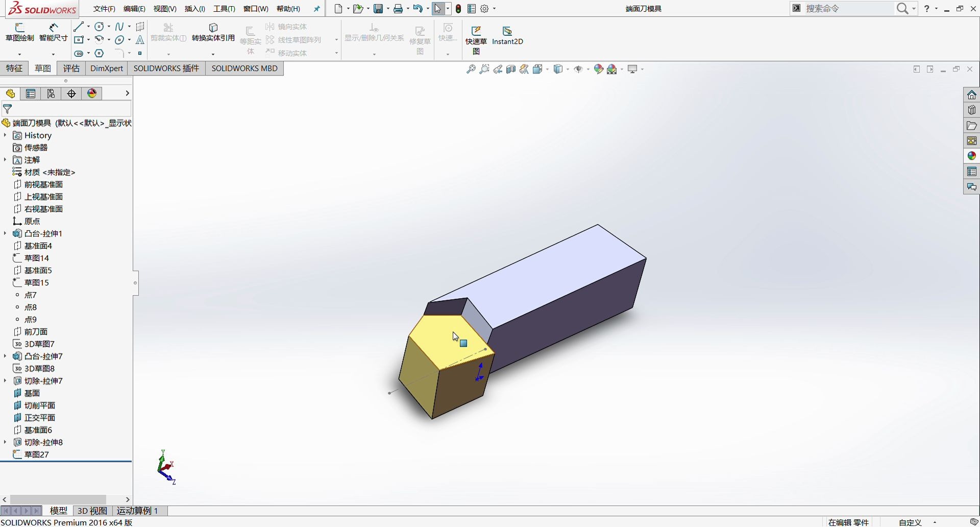Click the 草图绘制 sketch tool

coord(20,32)
